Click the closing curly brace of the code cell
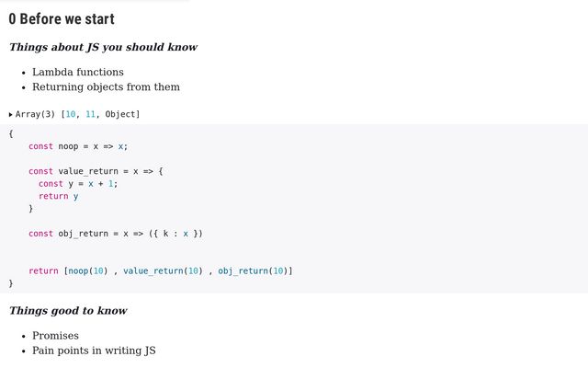The width and height of the screenshot is (588, 368). point(11,283)
